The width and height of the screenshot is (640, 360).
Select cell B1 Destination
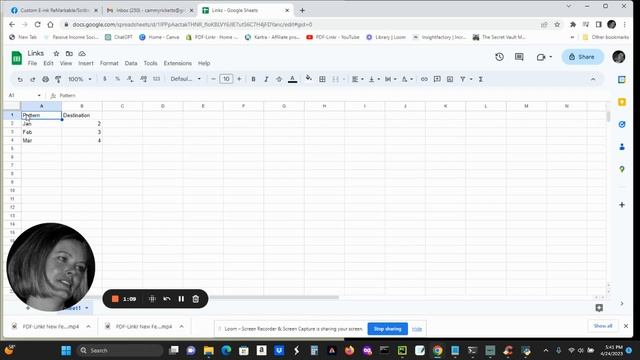[x=82, y=116]
